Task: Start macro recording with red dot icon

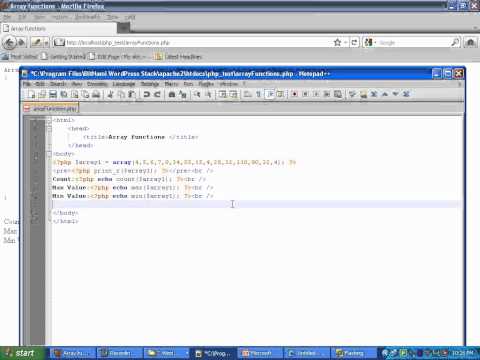Action: point(294,95)
